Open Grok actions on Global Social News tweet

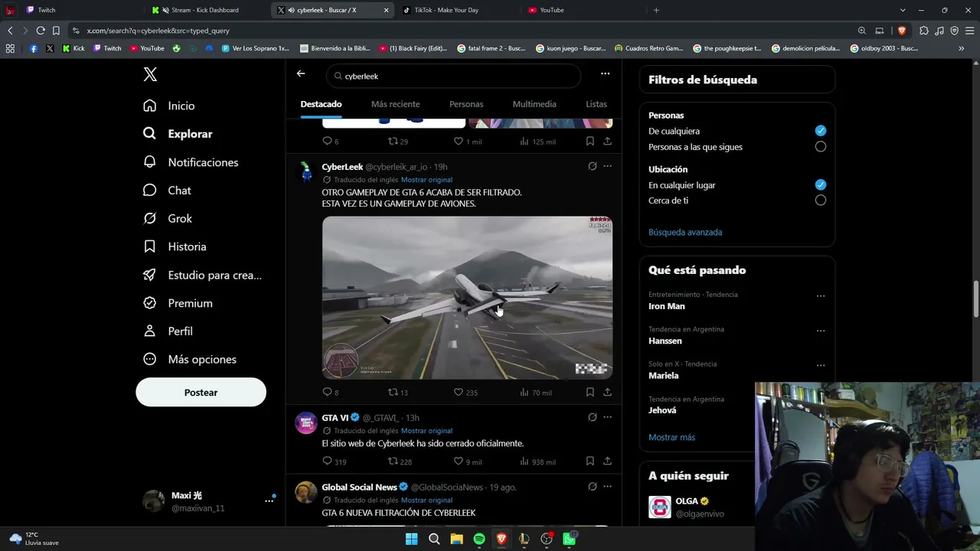click(x=592, y=486)
